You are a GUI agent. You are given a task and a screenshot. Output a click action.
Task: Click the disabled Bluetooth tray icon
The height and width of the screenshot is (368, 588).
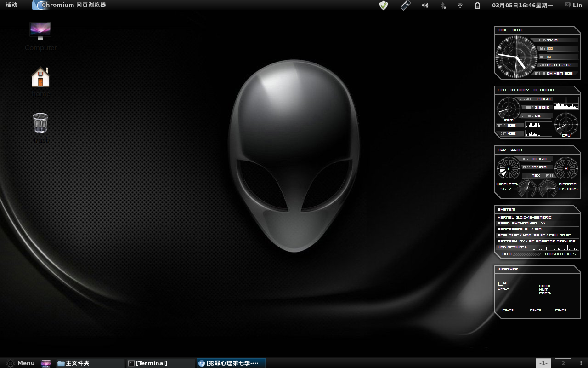443,6
